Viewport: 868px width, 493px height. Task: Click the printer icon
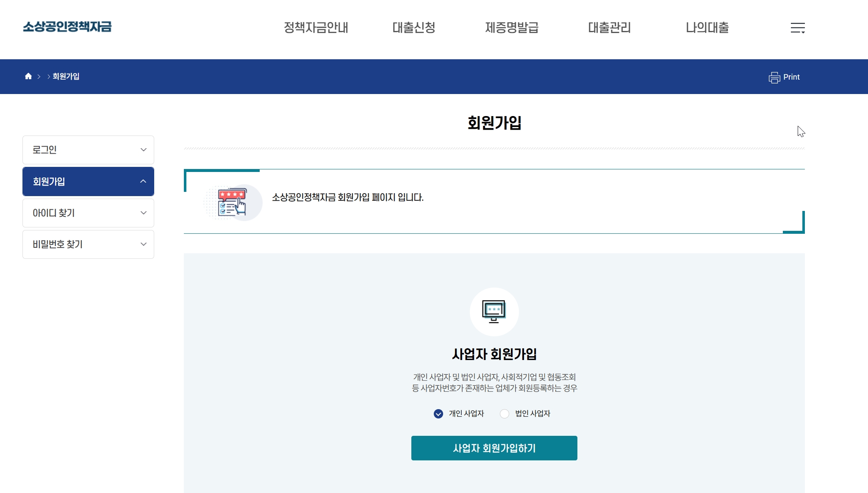pos(774,78)
